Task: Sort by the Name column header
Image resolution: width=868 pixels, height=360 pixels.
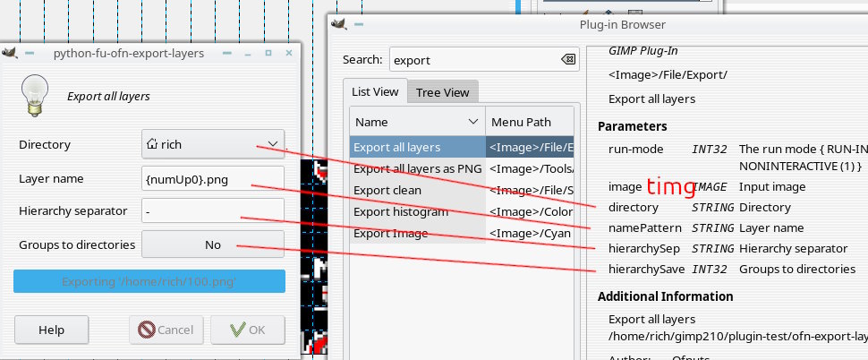Action: (417, 122)
